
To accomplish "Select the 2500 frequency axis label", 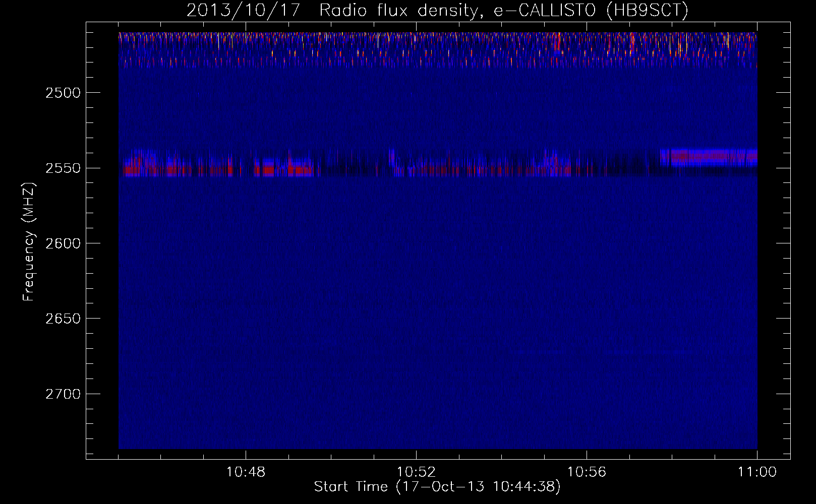I will tap(63, 93).
